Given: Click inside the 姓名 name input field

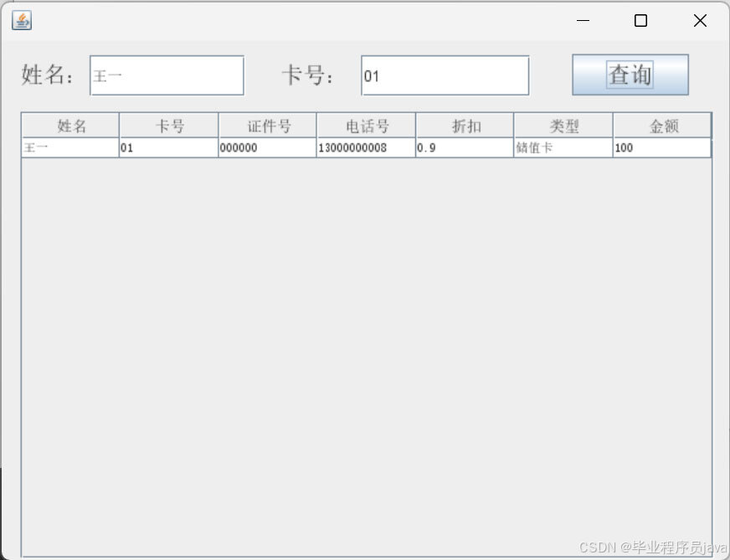Looking at the screenshot, I should [x=166, y=74].
